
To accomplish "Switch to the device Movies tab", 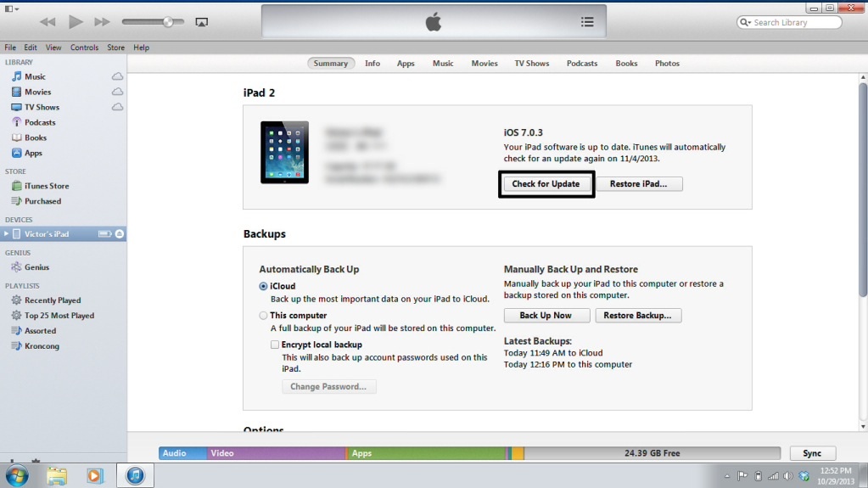I will click(484, 63).
